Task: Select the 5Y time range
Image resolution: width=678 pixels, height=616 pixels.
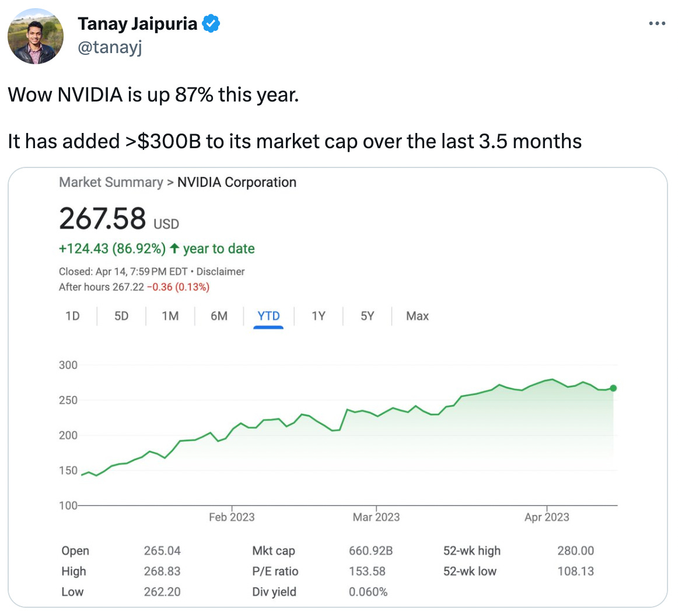Action: 367,316
